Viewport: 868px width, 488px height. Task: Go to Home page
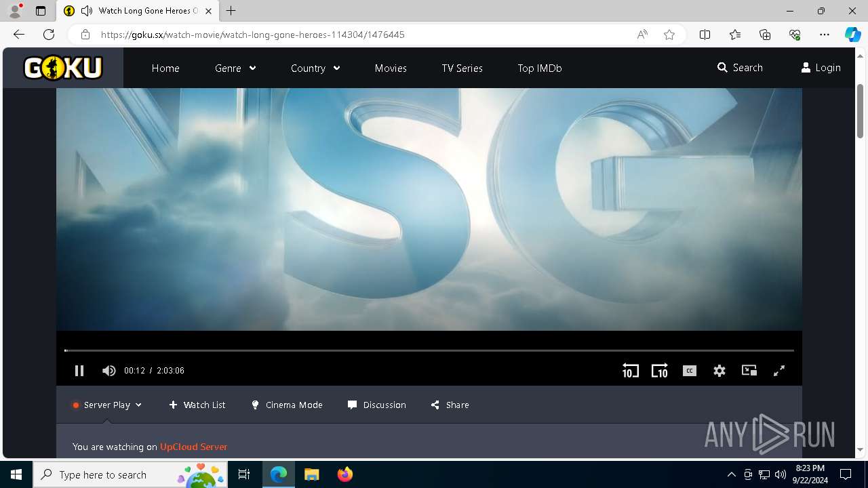pos(165,68)
